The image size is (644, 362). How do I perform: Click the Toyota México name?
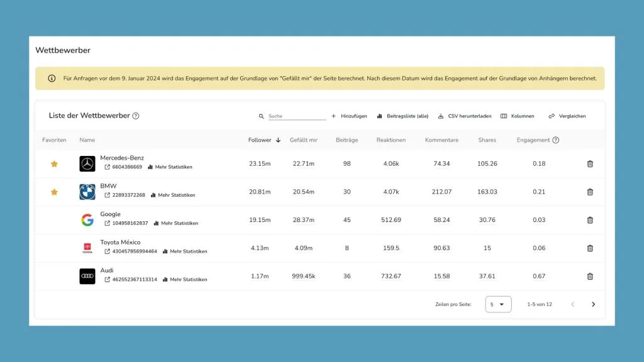[120, 242]
